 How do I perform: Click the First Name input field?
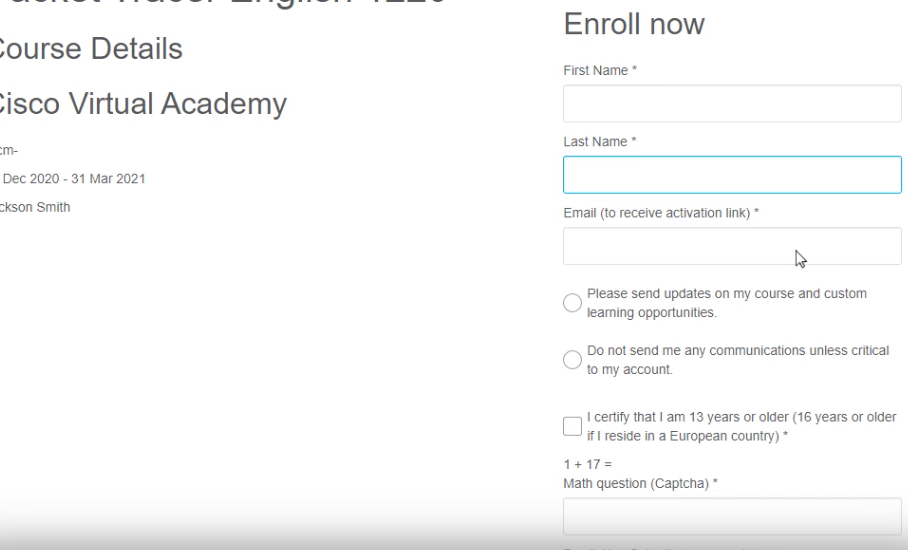[x=732, y=103]
